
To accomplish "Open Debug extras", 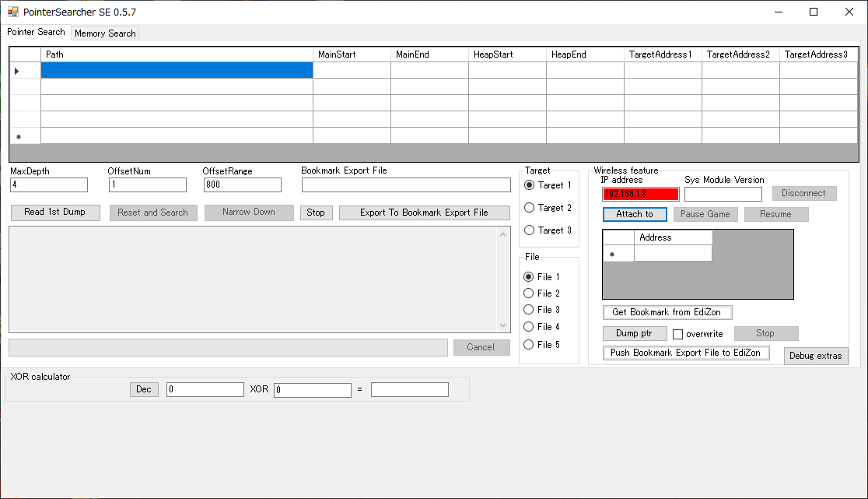I will point(816,356).
